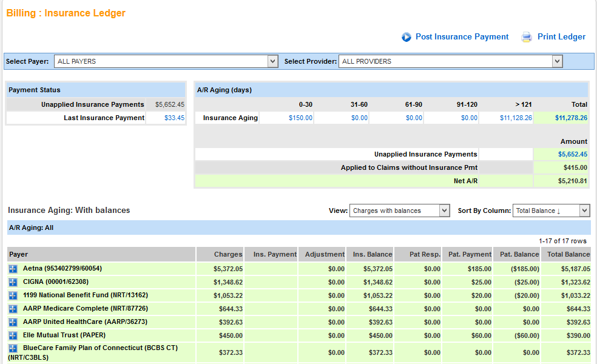Open the Select Payer dropdown

click(x=166, y=61)
